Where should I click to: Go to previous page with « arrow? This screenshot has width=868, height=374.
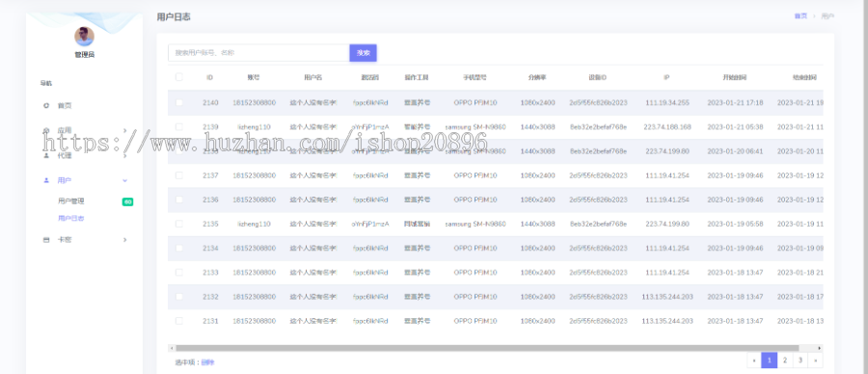tap(754, 361)
